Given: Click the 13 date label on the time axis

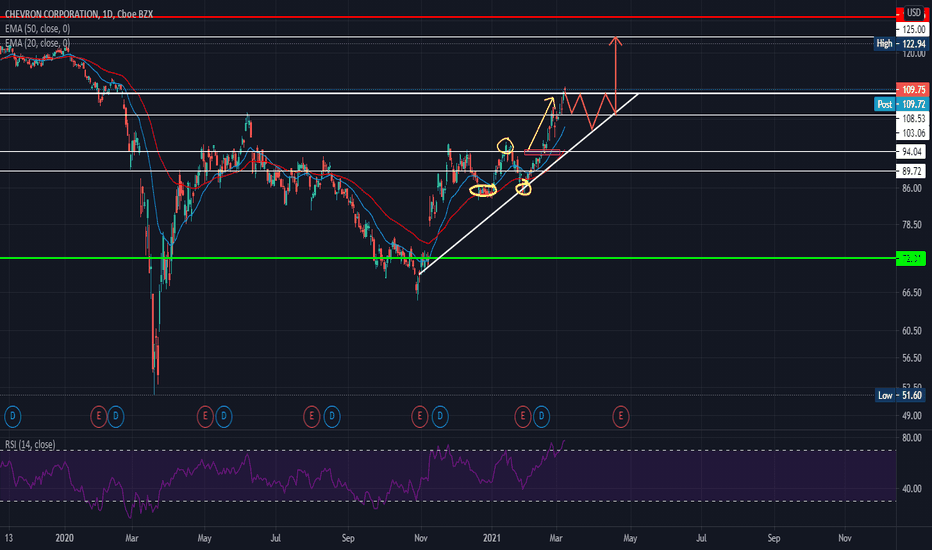Looking at the screenshot, I should 8,538.
